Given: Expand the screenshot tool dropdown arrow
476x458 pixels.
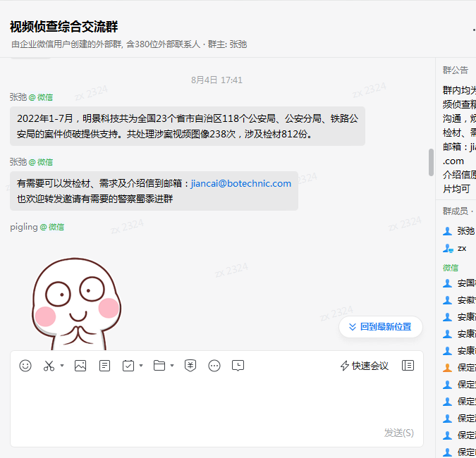Looking at the screenshot, I should pos(62,366).
